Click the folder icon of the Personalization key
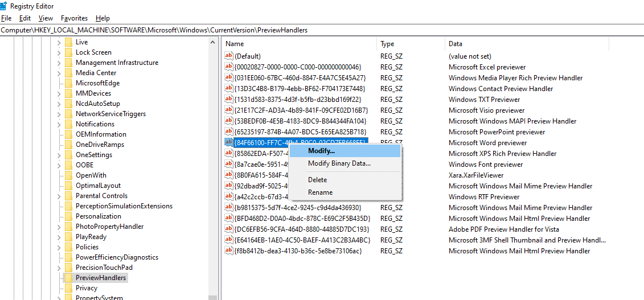644x300 pixels. 68,216
